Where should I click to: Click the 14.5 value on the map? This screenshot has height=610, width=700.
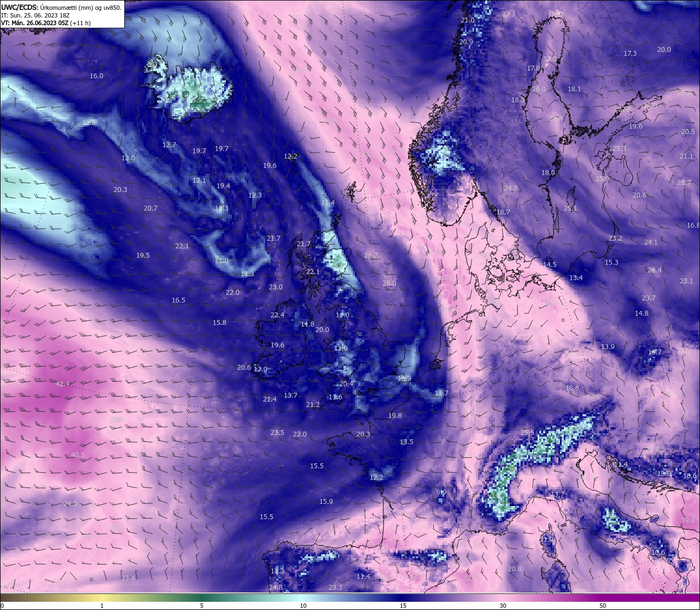[x=550, y=265]
